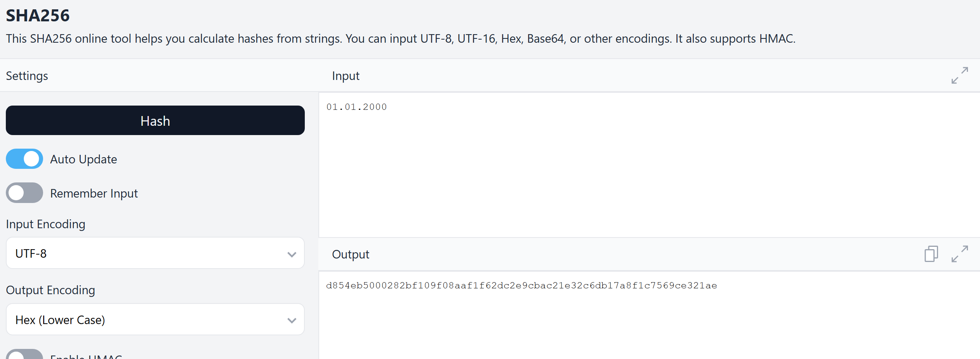Open the Input Encoding UTF-8 dropdown
980x359 pixels.
(x=155, y=253)
